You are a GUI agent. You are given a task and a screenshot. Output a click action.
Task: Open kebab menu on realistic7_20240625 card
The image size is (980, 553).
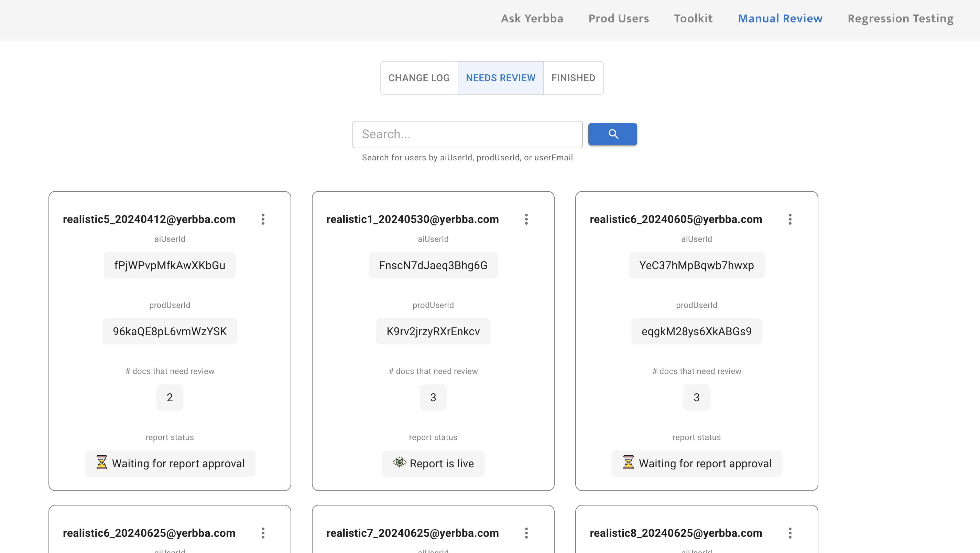point(526,533)
